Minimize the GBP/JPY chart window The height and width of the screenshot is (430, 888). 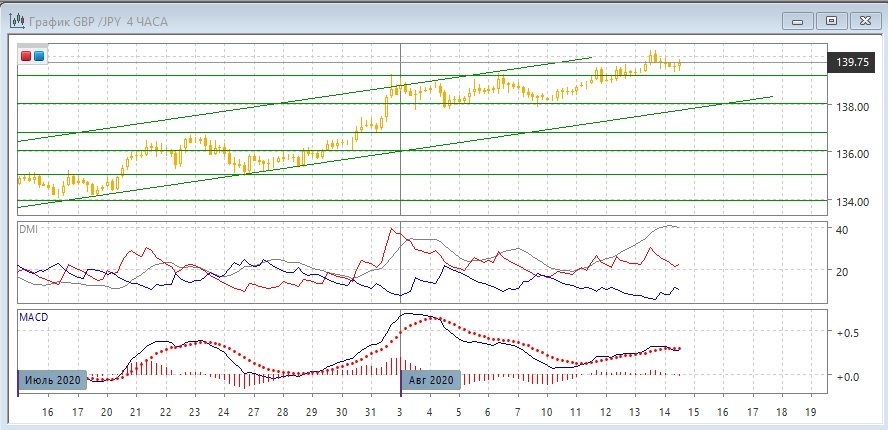click(796, 20)
